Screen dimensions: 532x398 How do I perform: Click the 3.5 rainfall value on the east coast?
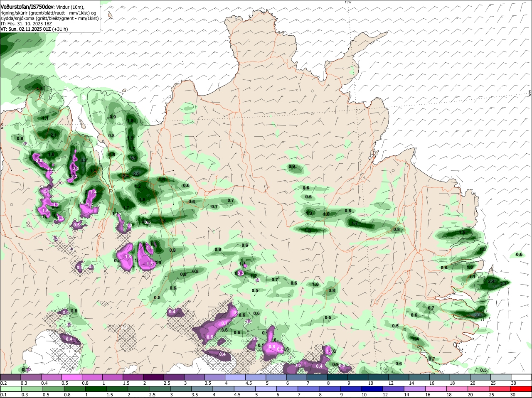tap(478, 315)
